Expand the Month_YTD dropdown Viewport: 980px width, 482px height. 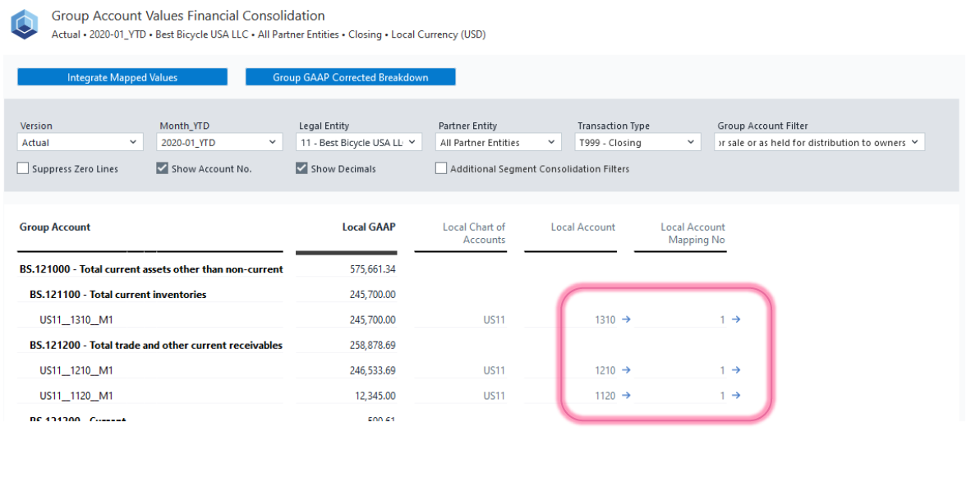tap(219, 143)
